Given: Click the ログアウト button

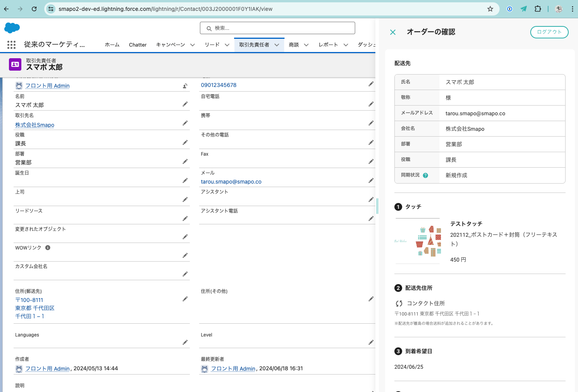Looking at the screenshot, I should click(x=549, y=32).
